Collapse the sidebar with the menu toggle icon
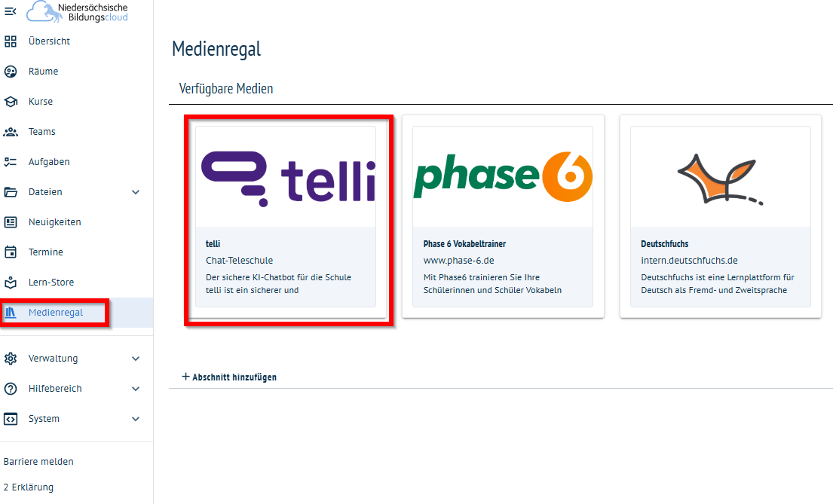The width and height of the screenshot is (833, 504). click(x=11, y=11)
